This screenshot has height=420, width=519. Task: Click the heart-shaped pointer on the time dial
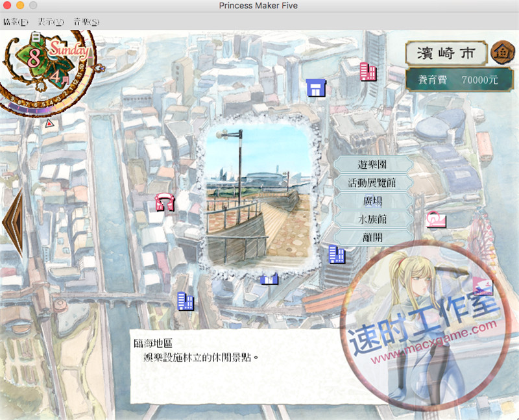pyautogui.click(x=99, y=68)
